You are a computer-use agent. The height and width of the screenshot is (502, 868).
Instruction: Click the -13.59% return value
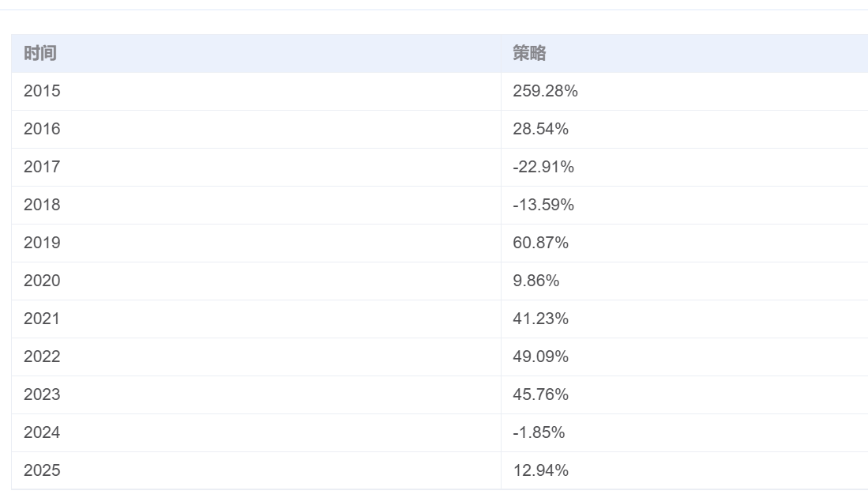(x=543, y=205)
